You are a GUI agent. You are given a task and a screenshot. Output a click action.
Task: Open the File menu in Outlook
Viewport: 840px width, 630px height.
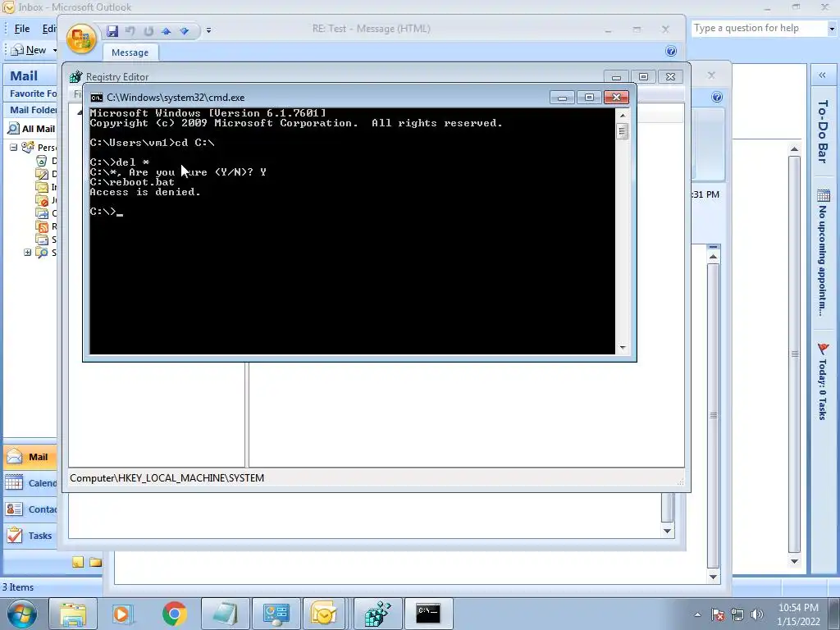pyautogui.click(x=22, y=29)
